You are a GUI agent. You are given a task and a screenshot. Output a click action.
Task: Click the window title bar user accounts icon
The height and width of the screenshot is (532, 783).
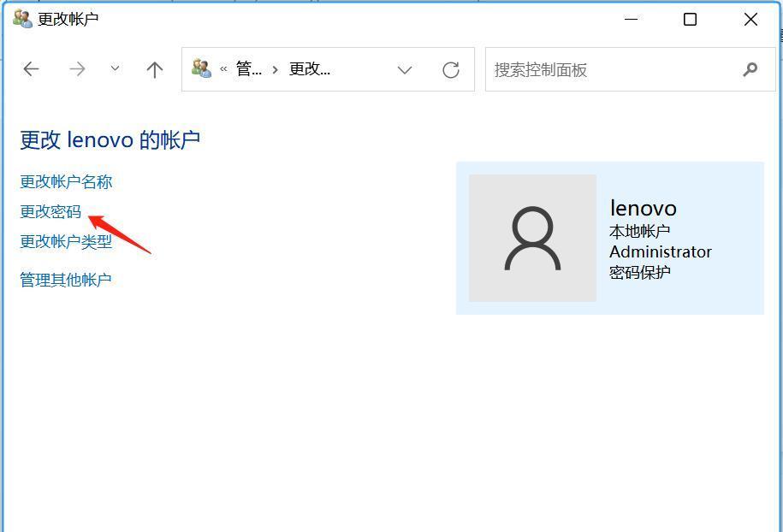22,19
